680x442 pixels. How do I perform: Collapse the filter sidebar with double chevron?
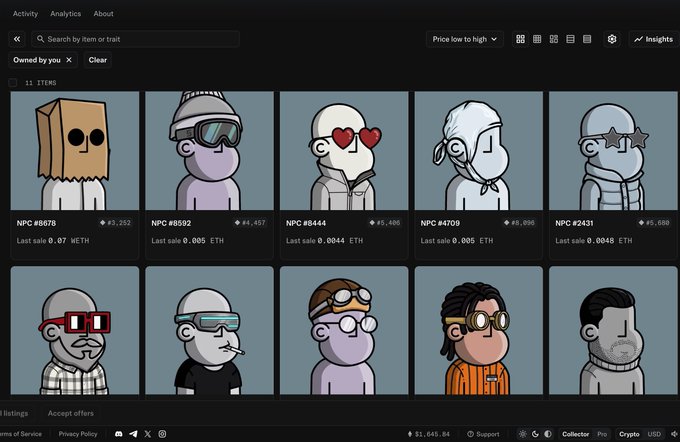tap(17, 39)
